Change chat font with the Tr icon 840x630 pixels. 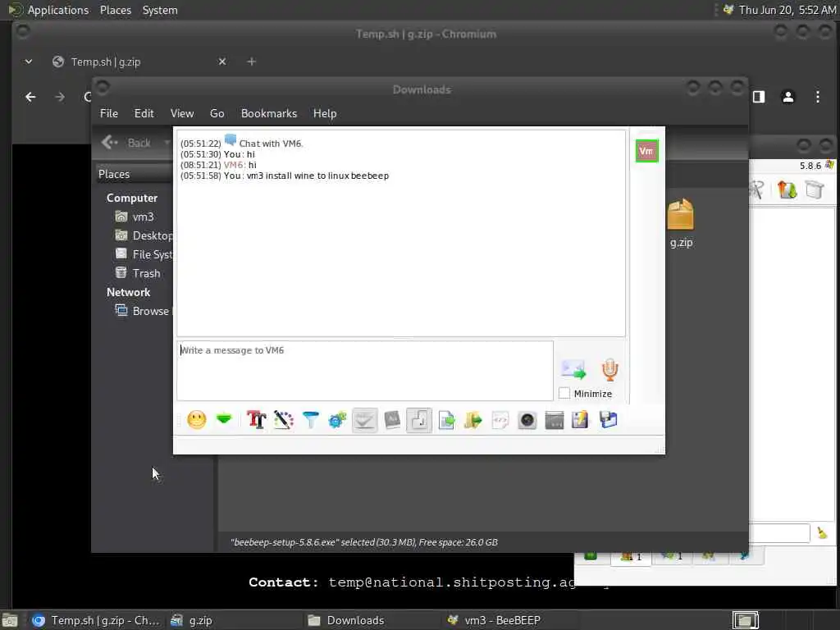pyautogui.click(x=256, y=419)
